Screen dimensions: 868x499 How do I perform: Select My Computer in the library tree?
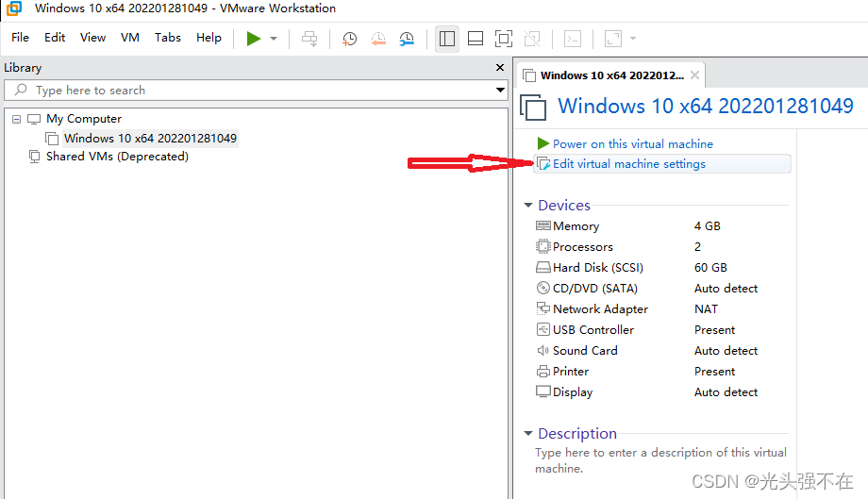pos(84,119)
